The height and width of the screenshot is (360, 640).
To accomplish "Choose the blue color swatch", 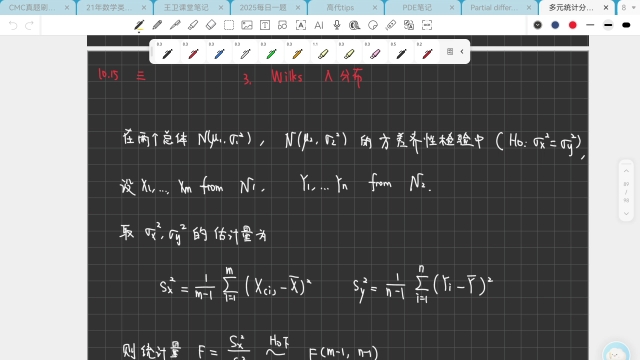I will point(555,25).
